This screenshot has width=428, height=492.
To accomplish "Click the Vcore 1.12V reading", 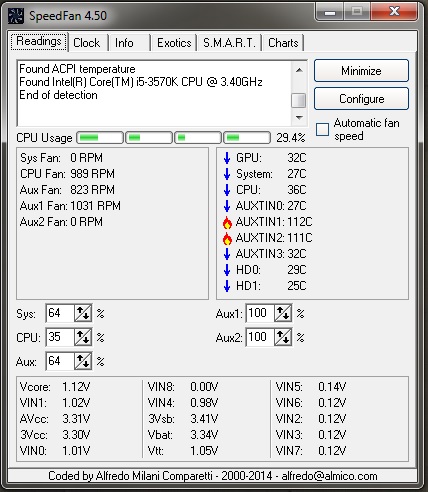I will coord(55,387).
